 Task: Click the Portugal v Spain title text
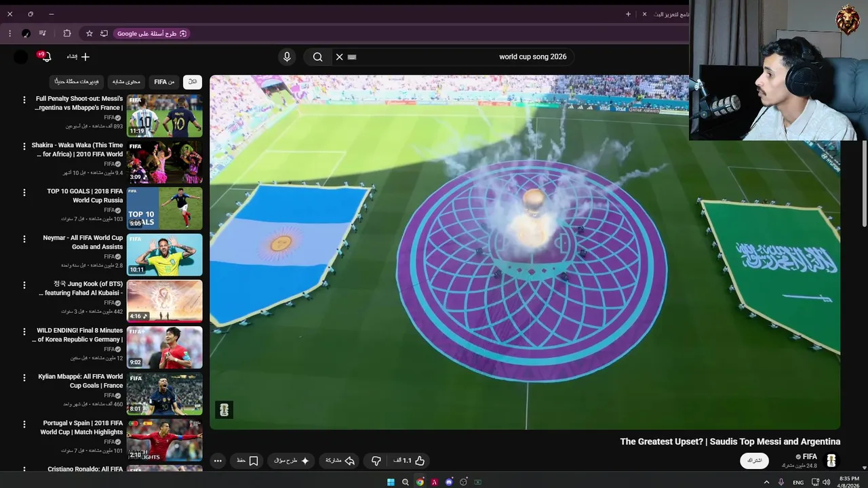pos(81,428)
